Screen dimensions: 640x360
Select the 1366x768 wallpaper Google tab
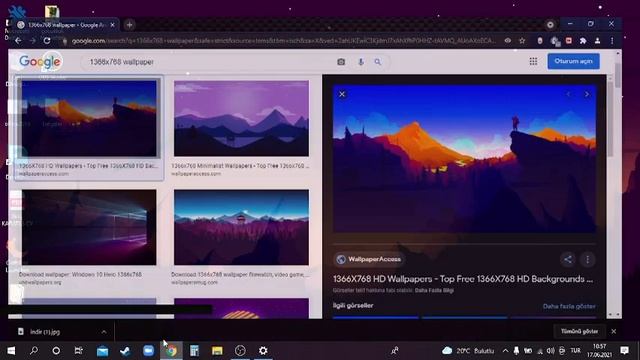tap(65, 25)
